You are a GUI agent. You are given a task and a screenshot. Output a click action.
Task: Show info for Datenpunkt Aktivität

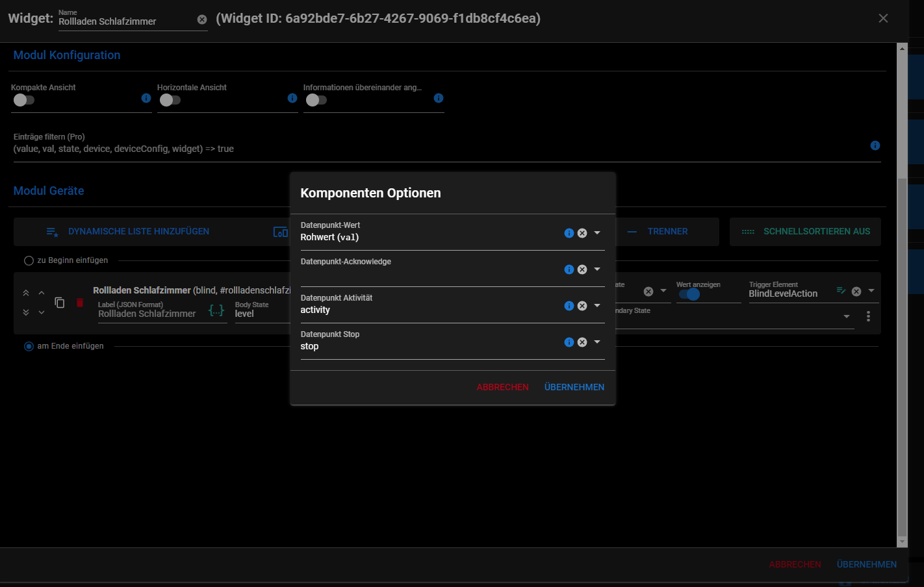569,306
